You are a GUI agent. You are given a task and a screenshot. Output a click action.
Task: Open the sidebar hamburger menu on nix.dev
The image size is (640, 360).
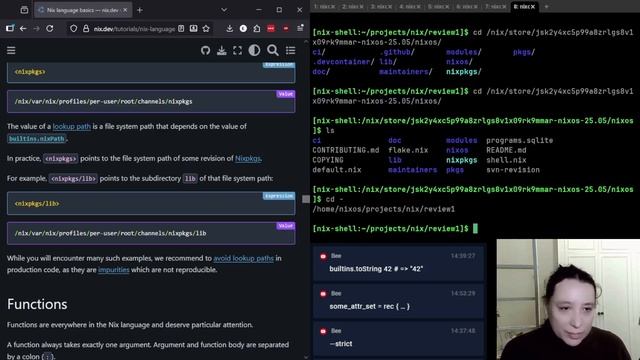pyautogui.click(x=11, y=50)
